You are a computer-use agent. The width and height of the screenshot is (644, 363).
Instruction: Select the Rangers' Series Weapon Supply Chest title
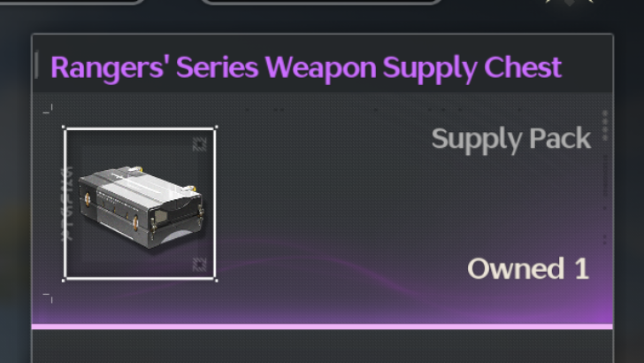(x=306, y=67)
